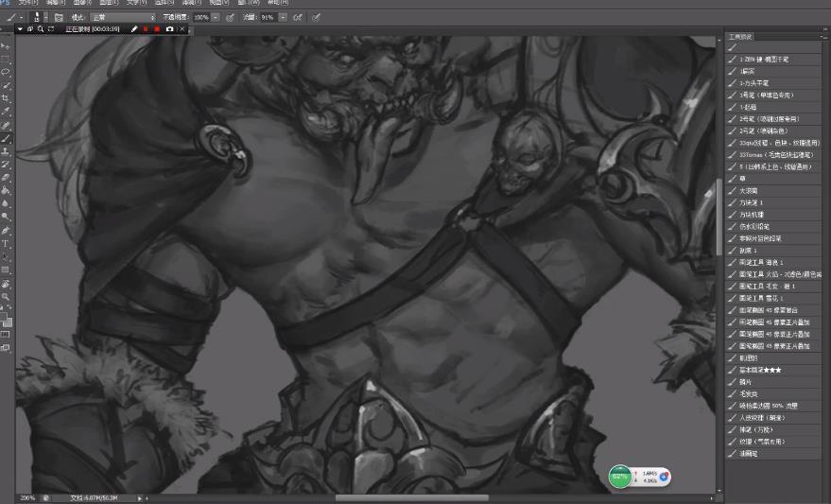Select the Quick Selection wand tool

click(6, 85)
